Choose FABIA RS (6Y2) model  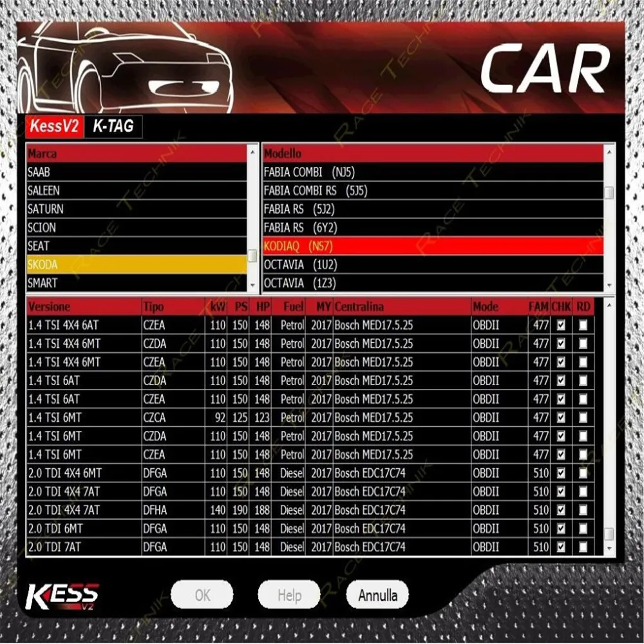(x=433, y=227)
